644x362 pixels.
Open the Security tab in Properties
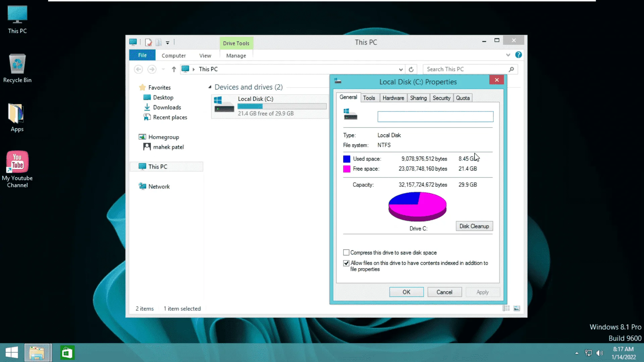pos(441,98)
